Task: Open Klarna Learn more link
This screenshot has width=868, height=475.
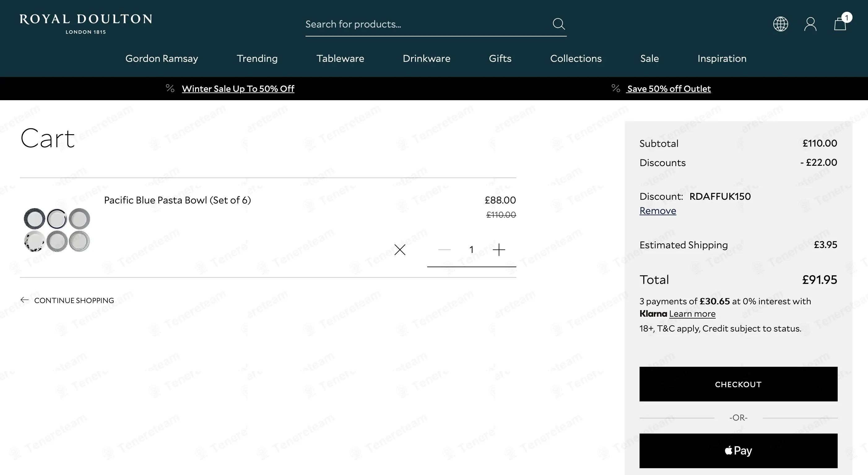Action: click(692, 314)
